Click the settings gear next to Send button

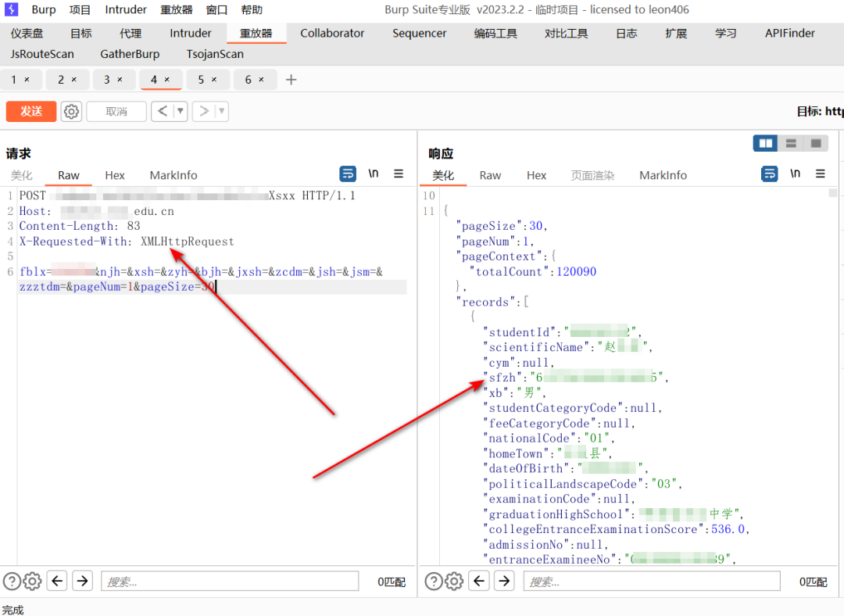[71, 112]
